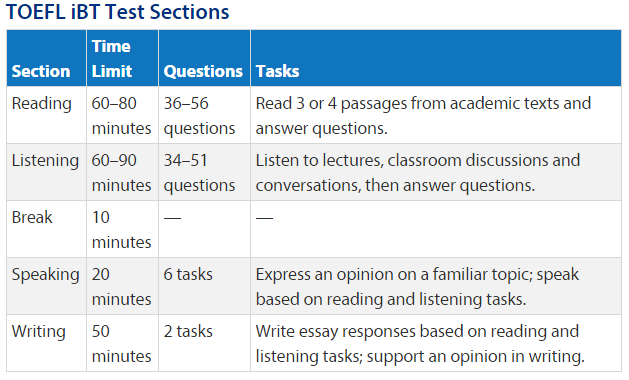Click the 60–90 minutes time cell
The image size is (629, 380).
(122, 173)
